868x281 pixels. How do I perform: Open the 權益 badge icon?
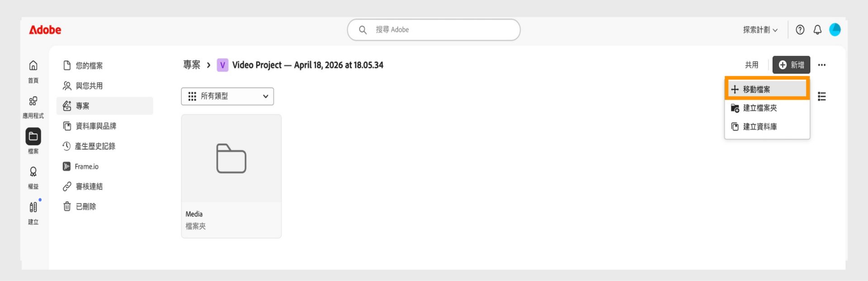click(x=33, y=172)
